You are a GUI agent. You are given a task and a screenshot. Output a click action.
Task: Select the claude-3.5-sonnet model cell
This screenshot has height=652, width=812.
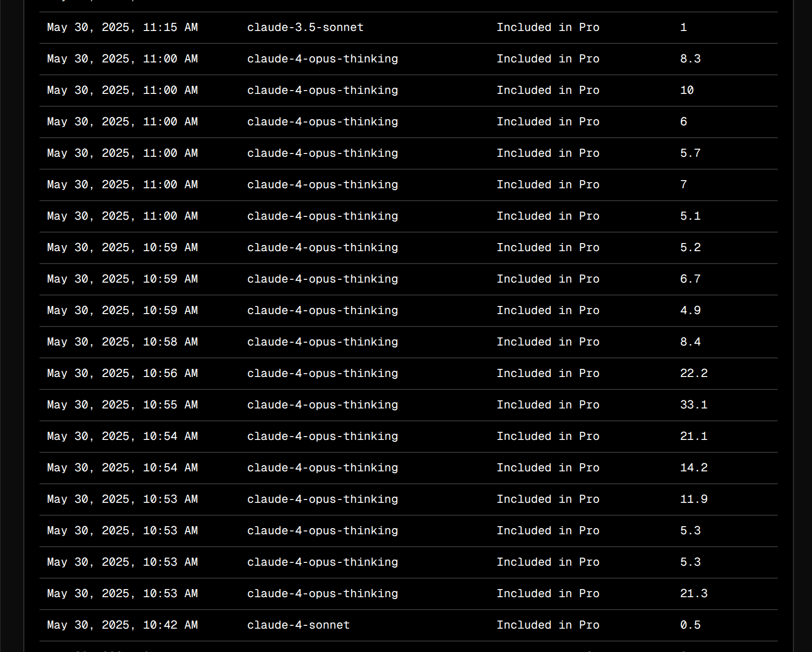coord(305,28)
